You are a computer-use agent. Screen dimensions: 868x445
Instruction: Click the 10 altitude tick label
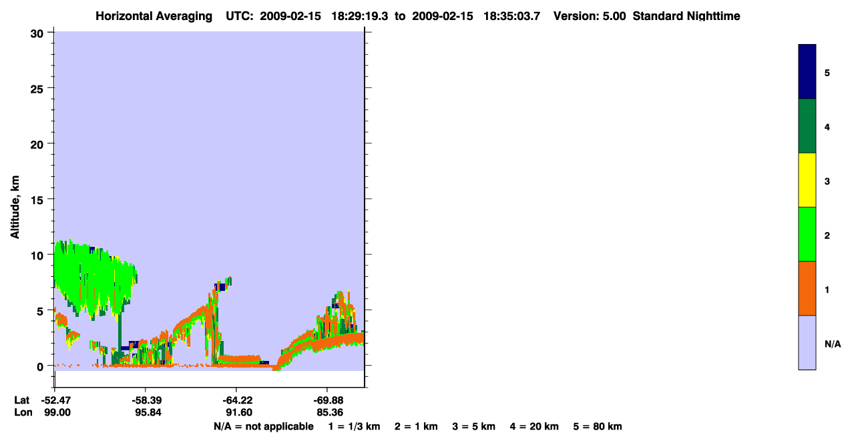coord(38,255)
